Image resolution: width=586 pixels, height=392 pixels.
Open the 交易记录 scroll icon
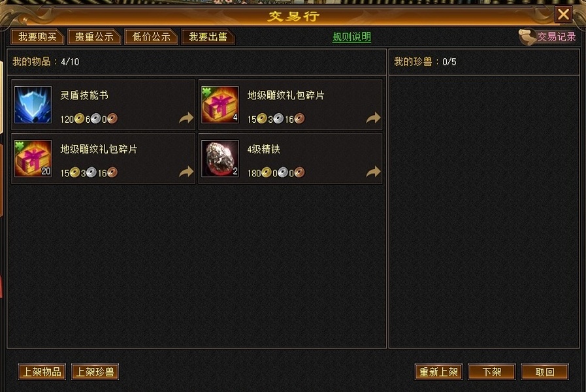point(527,37)
